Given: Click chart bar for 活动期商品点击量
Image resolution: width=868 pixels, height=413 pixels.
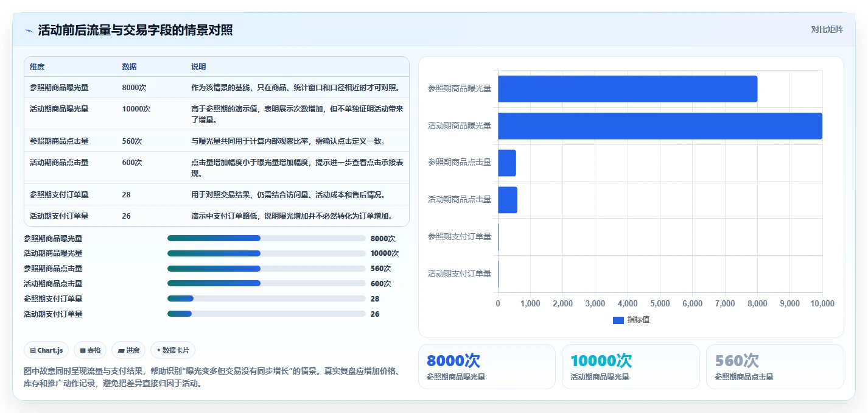Looking at the screenshot, I should point(508,200).
